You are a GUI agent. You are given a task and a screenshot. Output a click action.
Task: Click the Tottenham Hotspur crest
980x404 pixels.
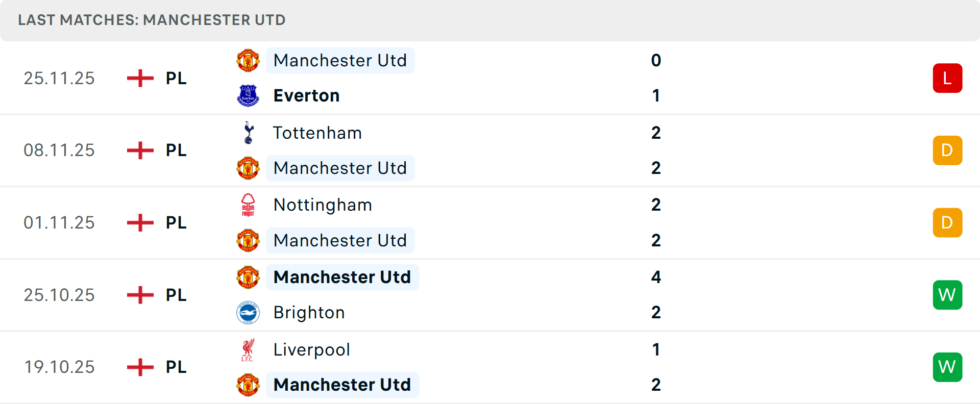[x=248, y=133]
